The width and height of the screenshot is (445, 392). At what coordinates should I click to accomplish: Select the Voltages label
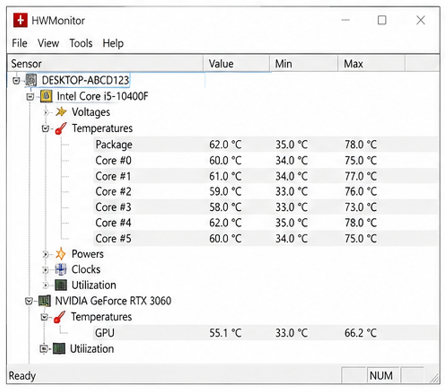(x=91, y=112)
